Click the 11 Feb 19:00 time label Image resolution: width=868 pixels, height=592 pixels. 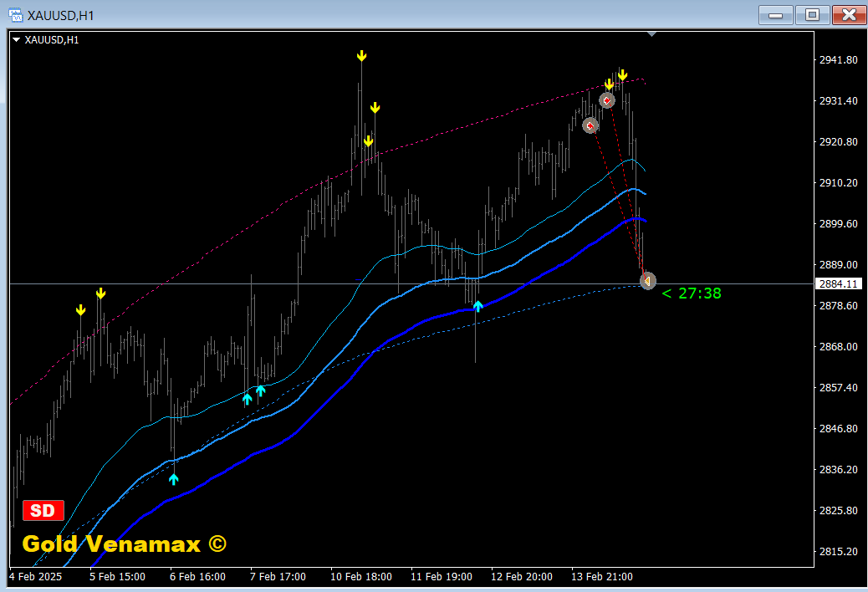(x=442, y=576)
